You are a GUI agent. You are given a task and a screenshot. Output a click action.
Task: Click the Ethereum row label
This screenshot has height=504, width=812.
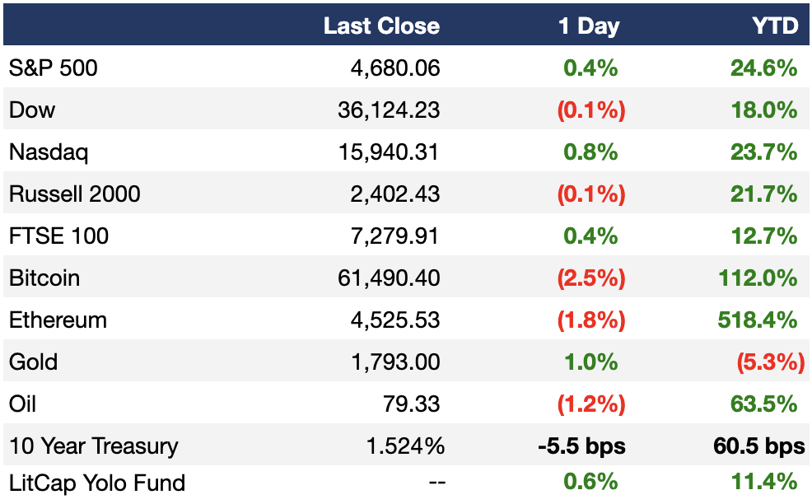coord(58,320)
